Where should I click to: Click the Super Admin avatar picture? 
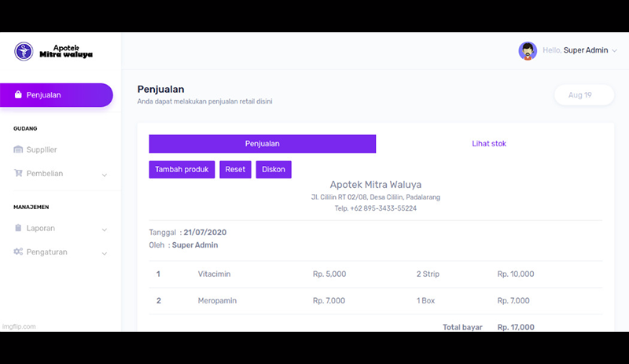point(528,50)
